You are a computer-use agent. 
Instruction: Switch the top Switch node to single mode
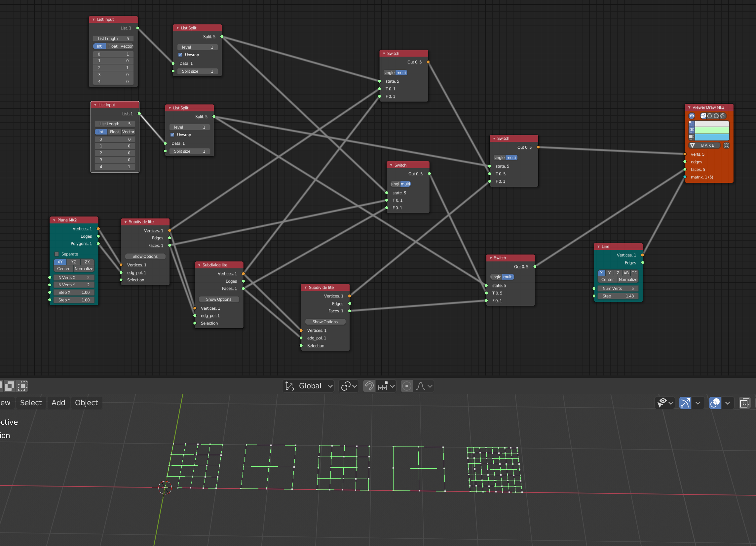(x=389, y=73)
